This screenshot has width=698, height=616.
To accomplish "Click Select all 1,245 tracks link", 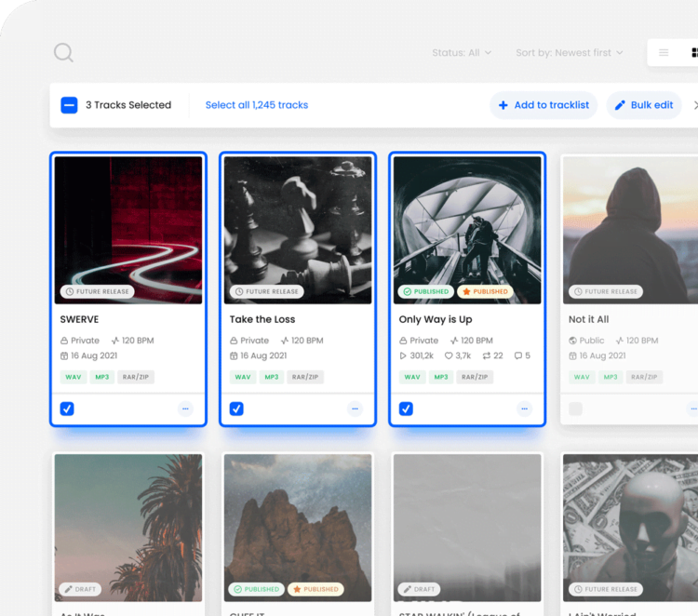I will click(x=257, y=105).
